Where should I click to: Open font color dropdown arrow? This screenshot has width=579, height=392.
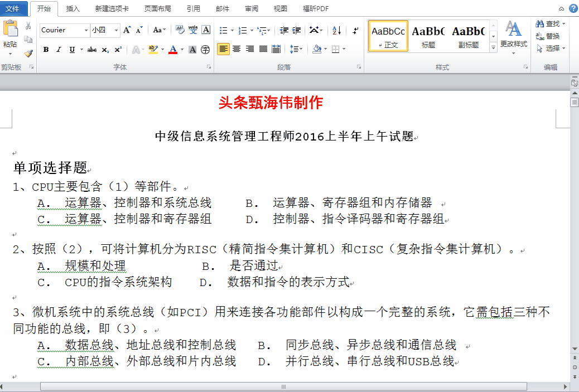182,49
